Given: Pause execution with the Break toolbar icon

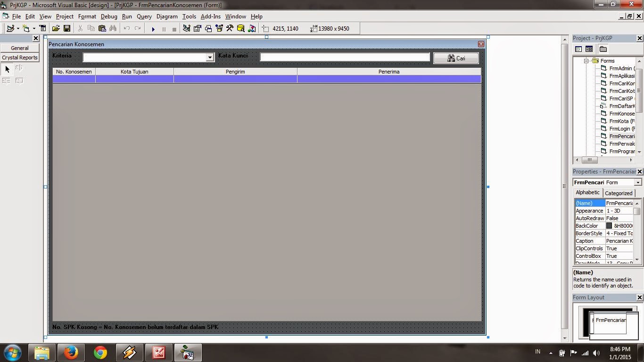Looking at the screenshot, I should click(164, 28).
